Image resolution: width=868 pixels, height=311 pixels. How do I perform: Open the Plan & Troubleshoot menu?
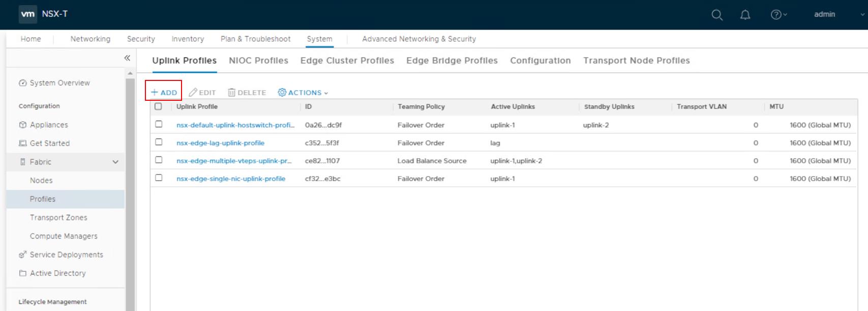(256, 39)
